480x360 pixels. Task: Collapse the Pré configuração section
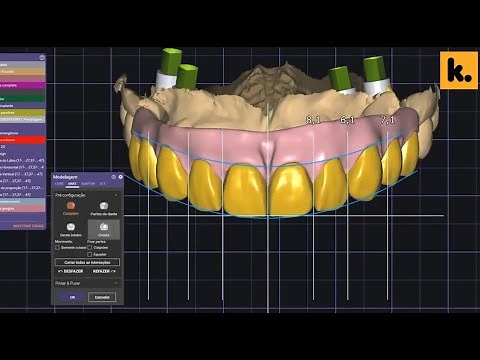[x=116, y=195]
